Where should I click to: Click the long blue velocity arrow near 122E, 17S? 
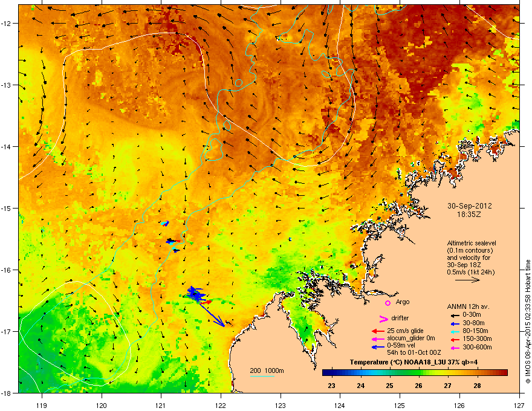tap(211, 314)
